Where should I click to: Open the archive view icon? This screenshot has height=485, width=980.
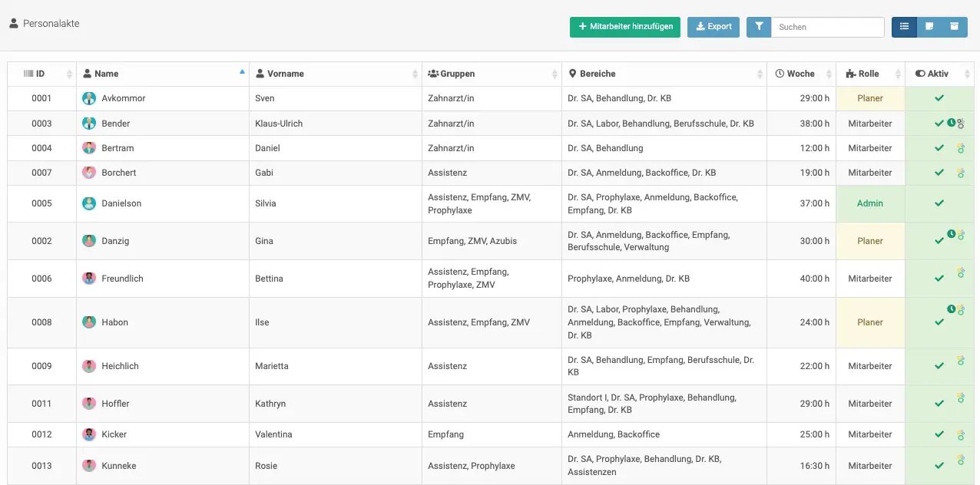tap(955, 27)
